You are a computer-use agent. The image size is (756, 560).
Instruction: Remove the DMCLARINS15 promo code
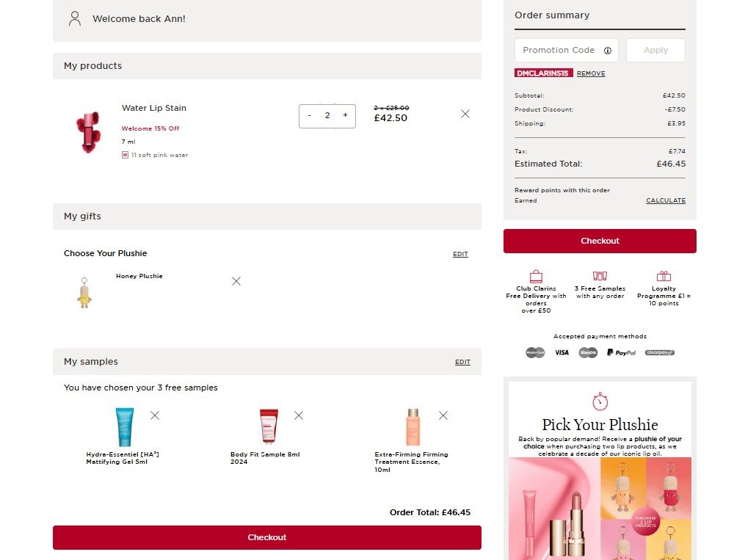point(591,73)
